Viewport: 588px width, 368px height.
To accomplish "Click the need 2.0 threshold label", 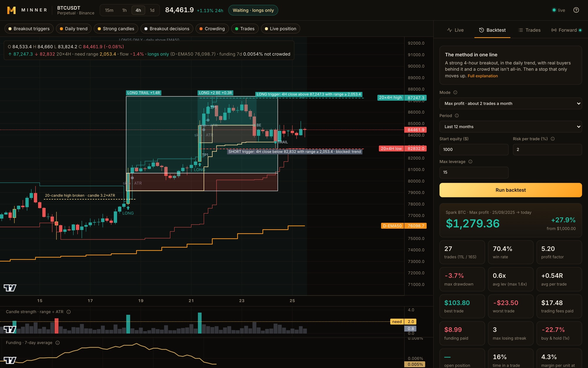I will (x=403, y=322).
